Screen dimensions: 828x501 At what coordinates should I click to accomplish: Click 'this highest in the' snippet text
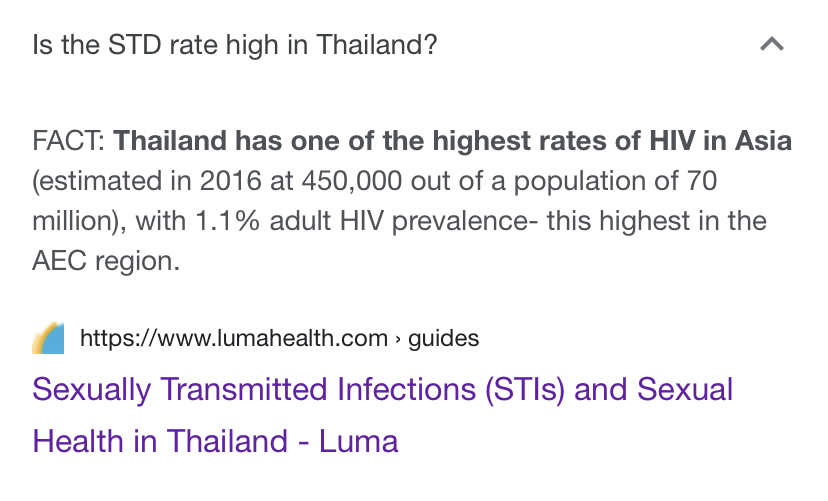[x=656, y=221]
